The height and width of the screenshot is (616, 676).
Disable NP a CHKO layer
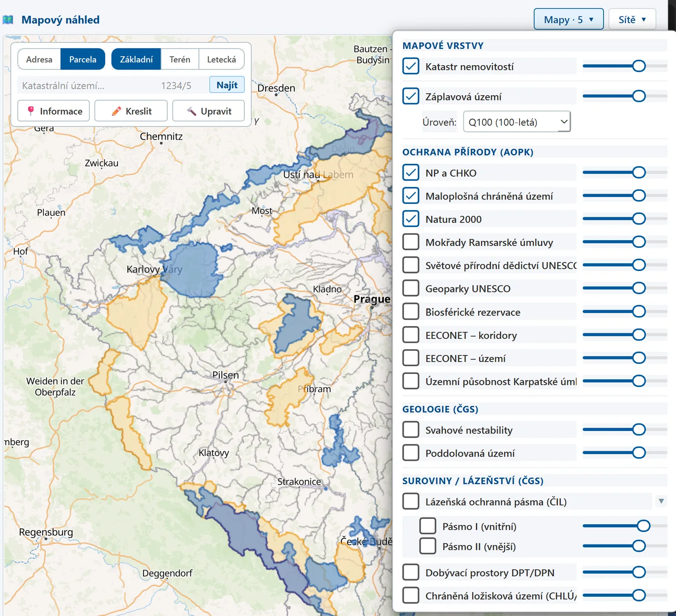[411, 172]
